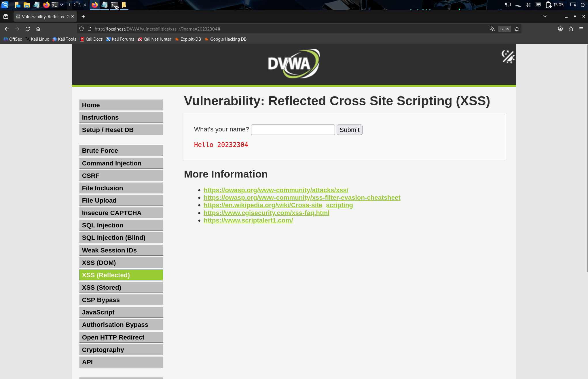The image size is (588, 379).
Task: Open a new browser tab
Action: [x=83, y=16]
